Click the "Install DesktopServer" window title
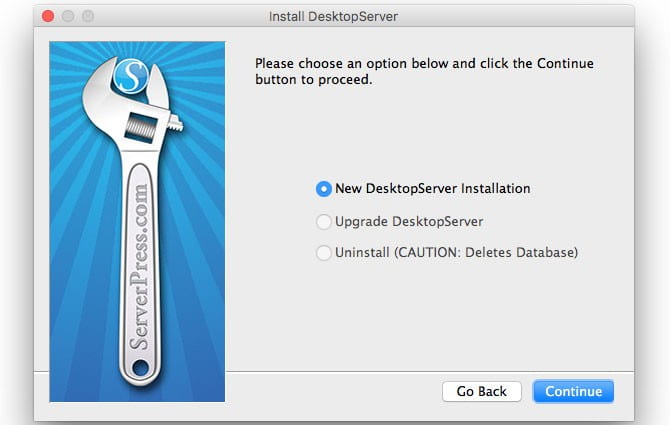Screen dimensions: 670x425 tap(333, 17)
